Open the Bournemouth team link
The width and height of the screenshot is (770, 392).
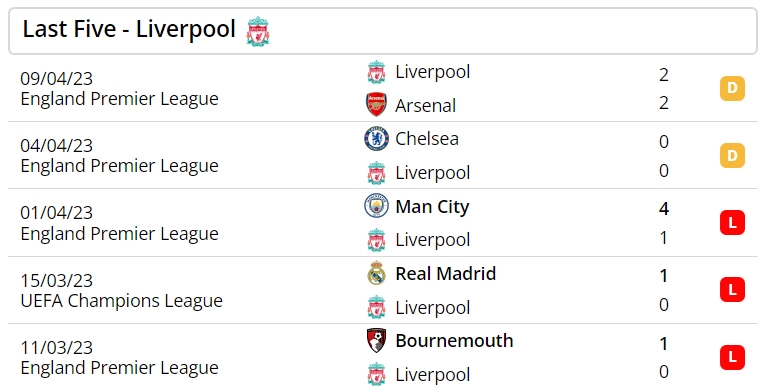tap(455, 341)
